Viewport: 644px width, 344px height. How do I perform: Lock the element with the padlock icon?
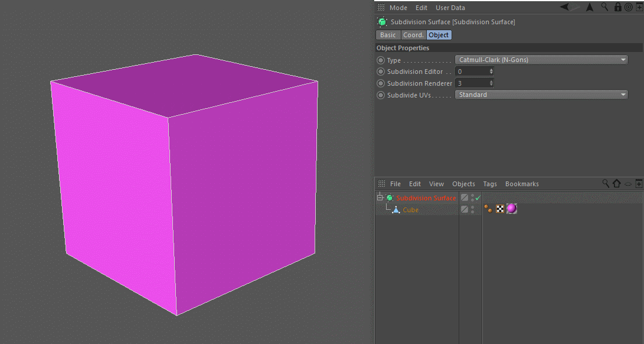pyautogui.click(x=617, y=7)
